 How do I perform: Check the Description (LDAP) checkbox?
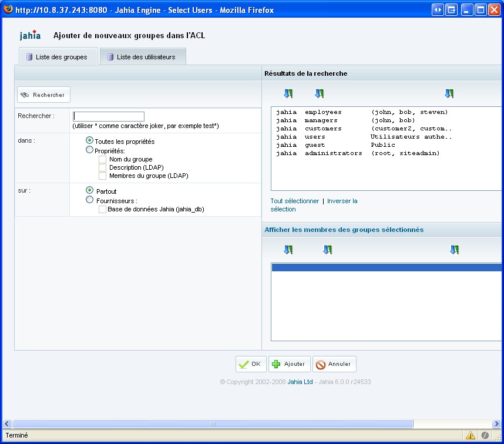[102, 168]
